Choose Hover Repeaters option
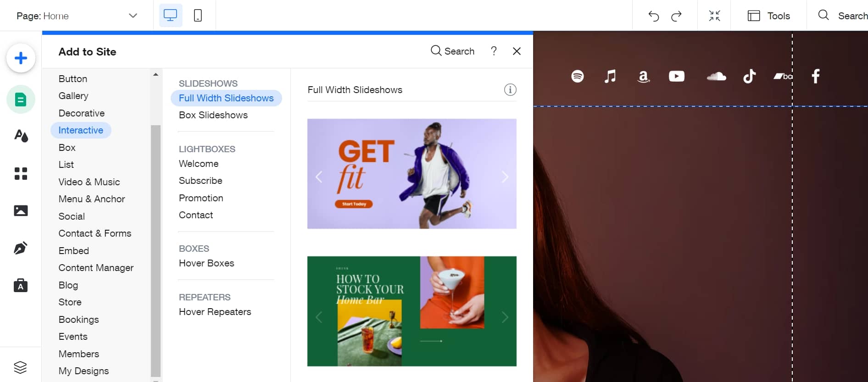 tap(215, 312)
